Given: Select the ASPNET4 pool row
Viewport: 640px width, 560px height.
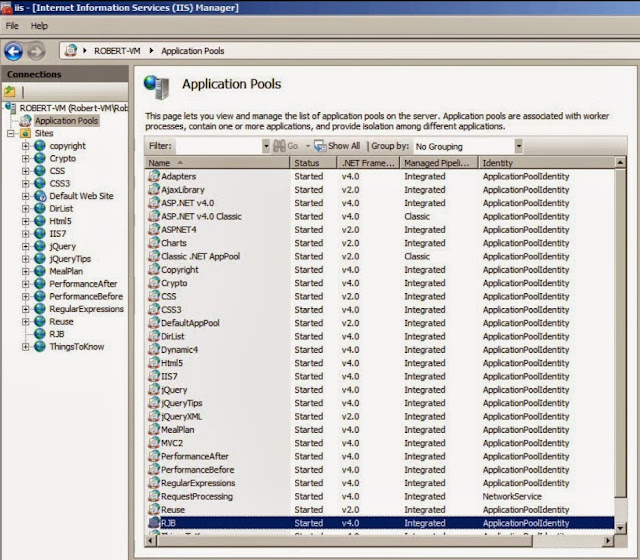Looking at the screenshot, I should coord(380,230).
